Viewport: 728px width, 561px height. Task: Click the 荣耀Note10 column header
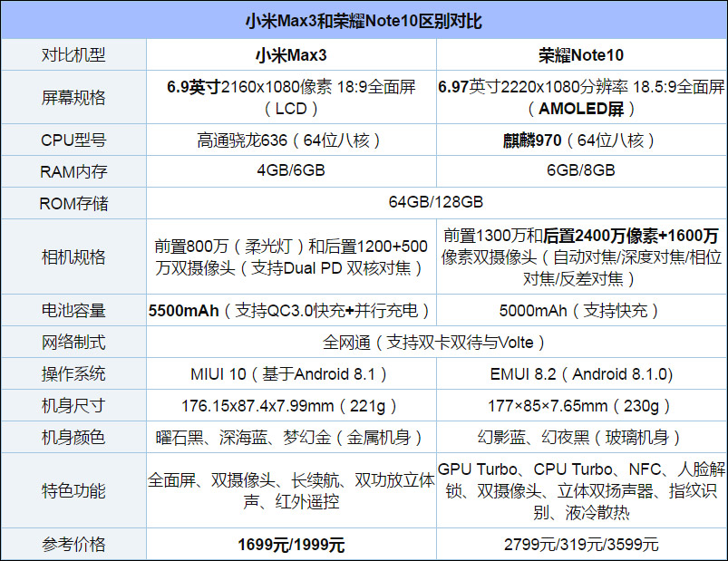click(x=581, y=55)
